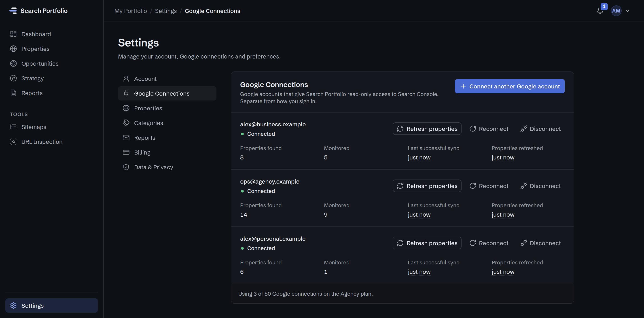Select Google Connections settings tab
644x318 pixels.
point(167,93)
